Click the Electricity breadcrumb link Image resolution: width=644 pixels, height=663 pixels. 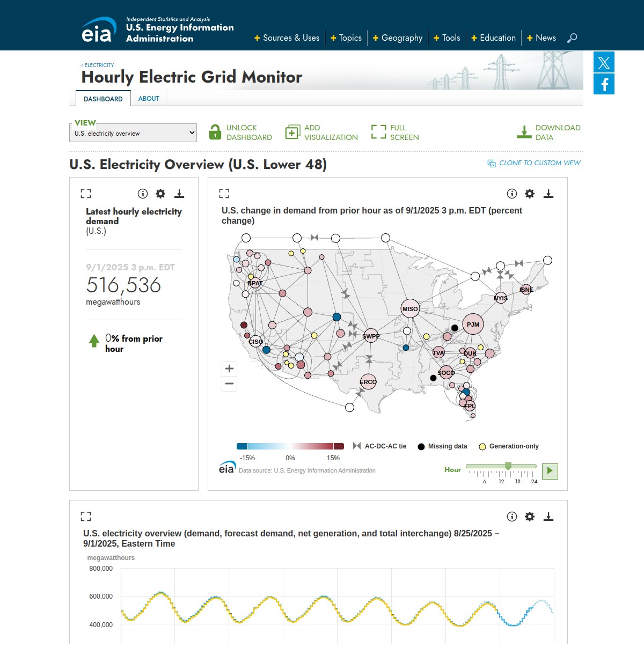point(98,65)
